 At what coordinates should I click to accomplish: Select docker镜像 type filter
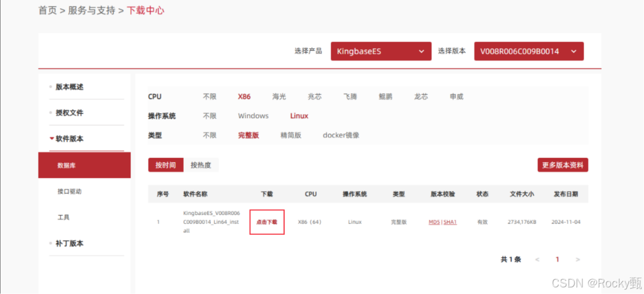pos(341,135)
